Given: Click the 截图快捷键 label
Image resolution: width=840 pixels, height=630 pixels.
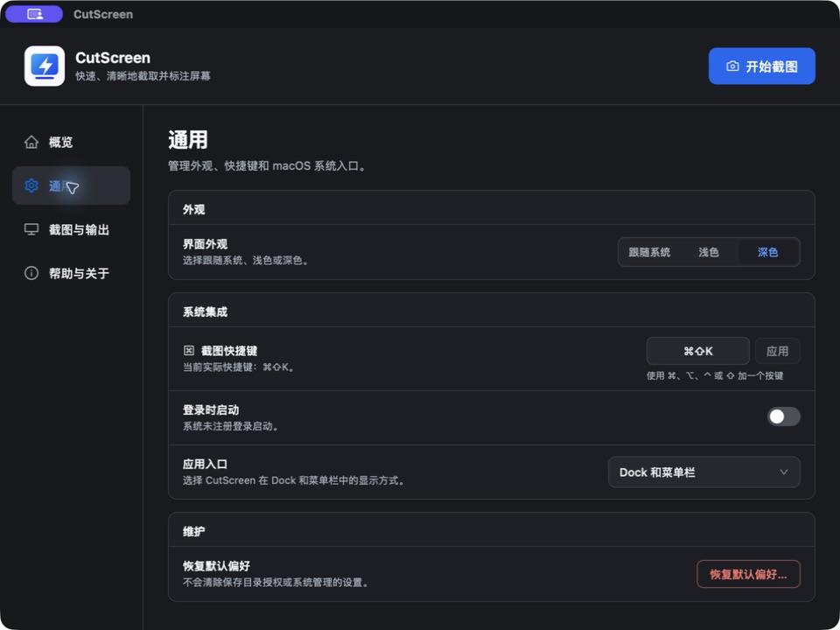Looking at the screenshot, I should (x=228, y=351).
